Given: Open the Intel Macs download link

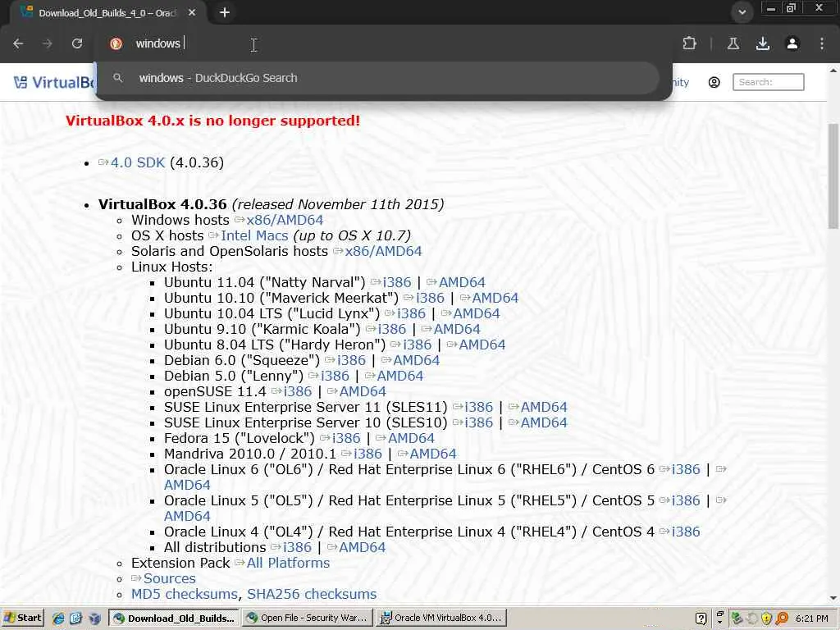Looking at the screenshot, I should [x=254, y=235].
